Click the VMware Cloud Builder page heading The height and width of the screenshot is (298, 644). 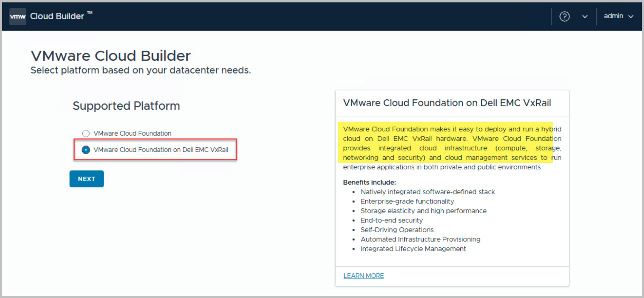pyautogui.click(x=111, y=56)
